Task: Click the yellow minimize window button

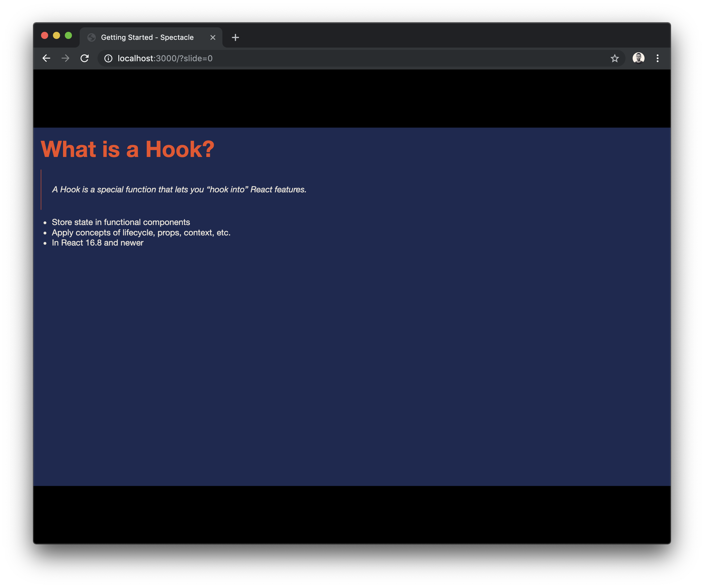Action: [x=56, y=36]
